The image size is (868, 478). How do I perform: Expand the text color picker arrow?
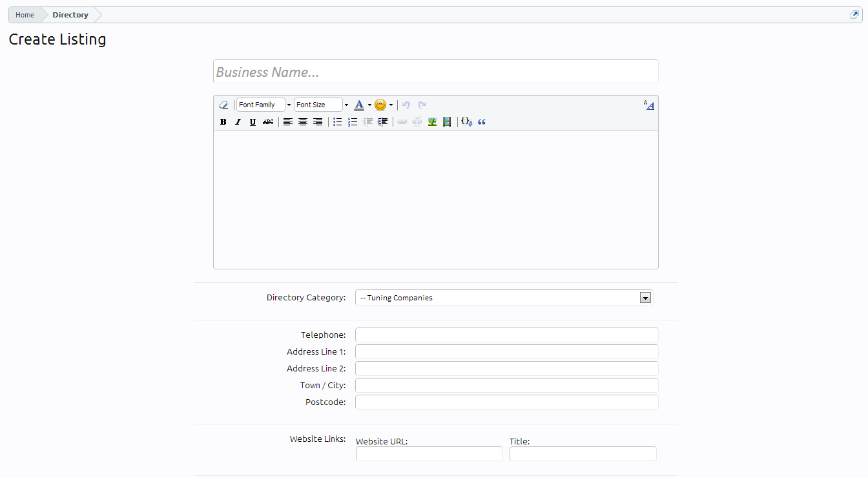point(369,105)
